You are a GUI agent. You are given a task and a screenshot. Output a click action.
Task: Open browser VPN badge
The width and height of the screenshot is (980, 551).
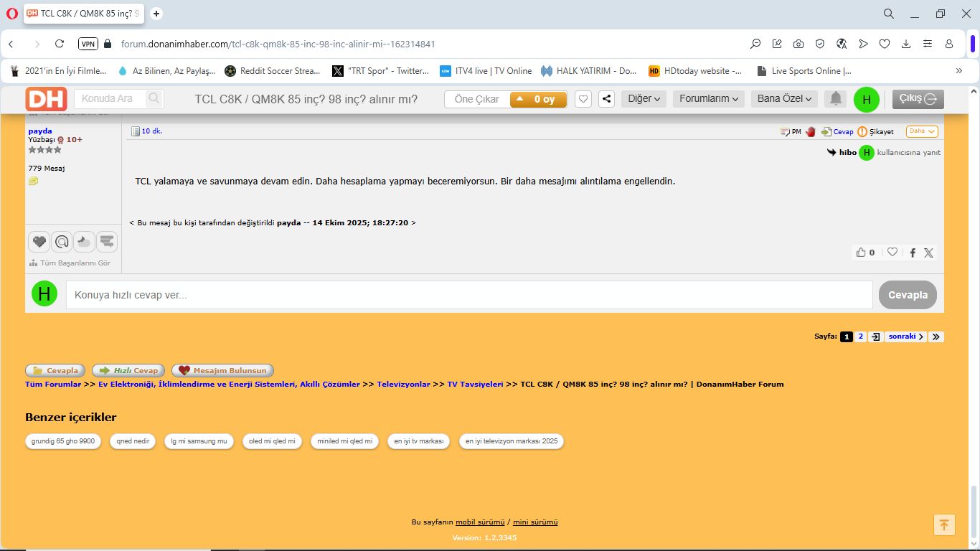tap(88, 44)
